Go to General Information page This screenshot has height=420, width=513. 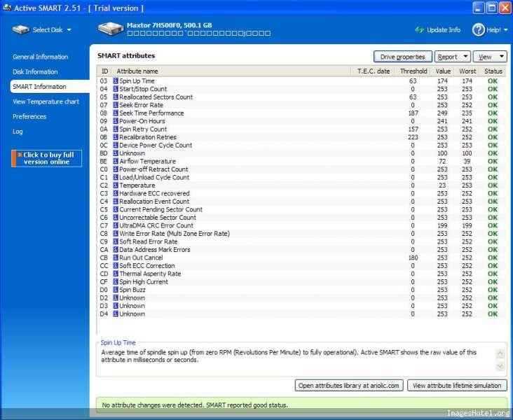click(x=40, y=57)
